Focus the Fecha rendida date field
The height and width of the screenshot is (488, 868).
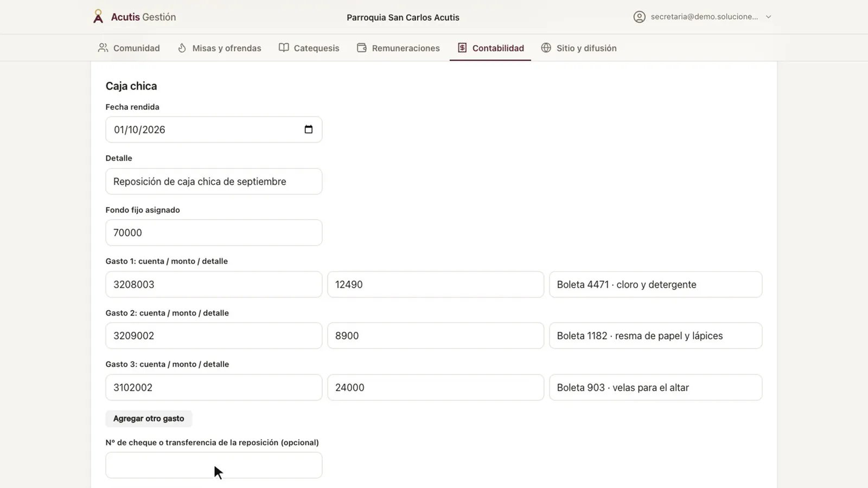pos(214,130)
